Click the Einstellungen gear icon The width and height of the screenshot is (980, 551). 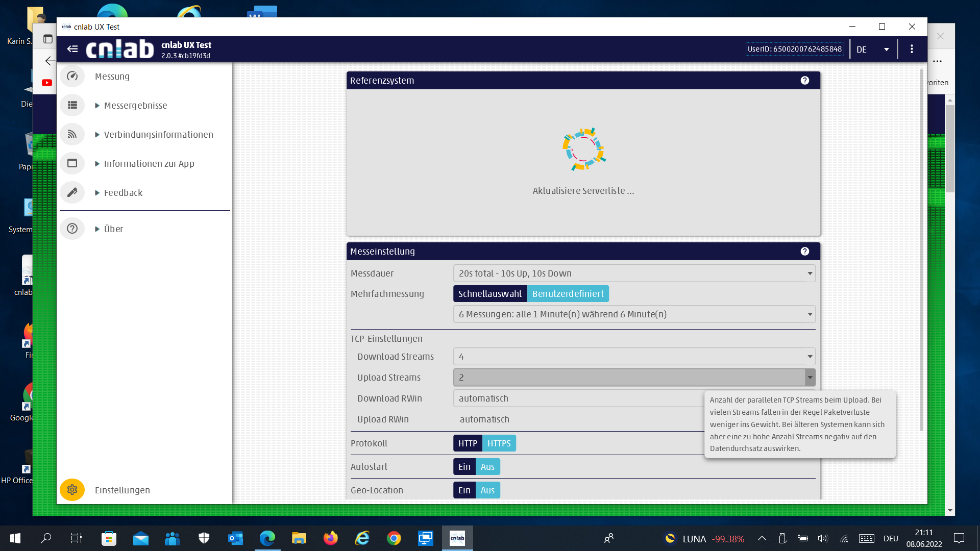coord(72,490)
